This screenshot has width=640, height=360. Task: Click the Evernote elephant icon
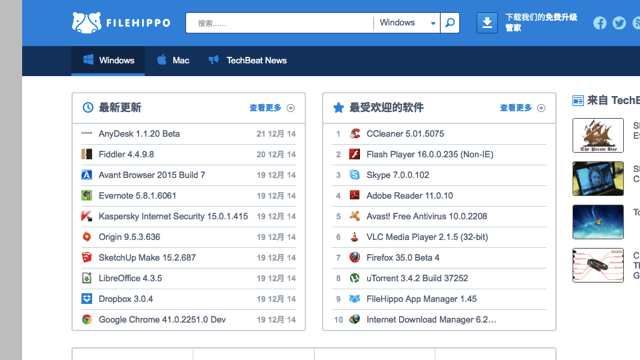pos(87,196)
